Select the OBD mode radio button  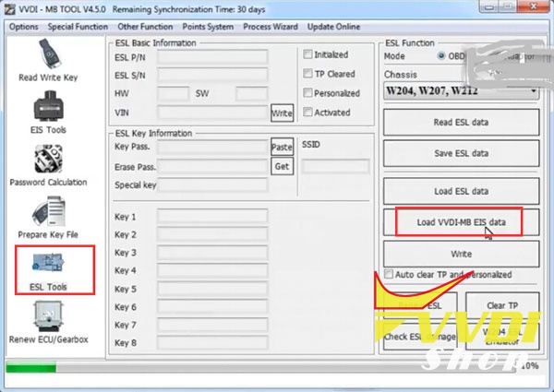click(441, 55)
